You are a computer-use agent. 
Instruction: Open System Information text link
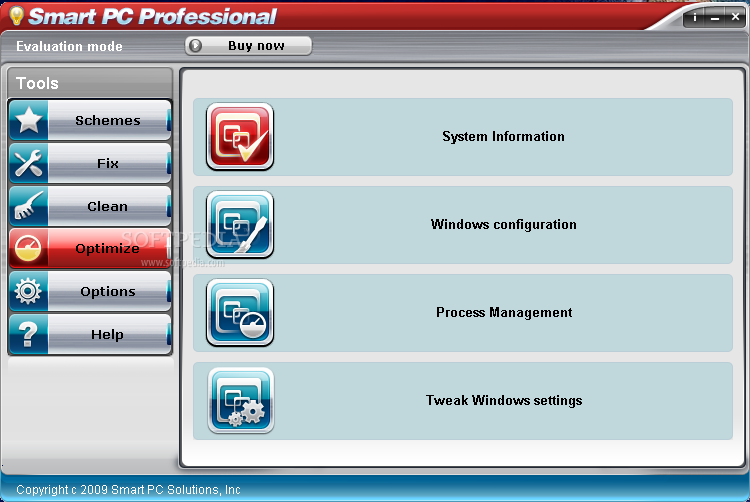503,137
